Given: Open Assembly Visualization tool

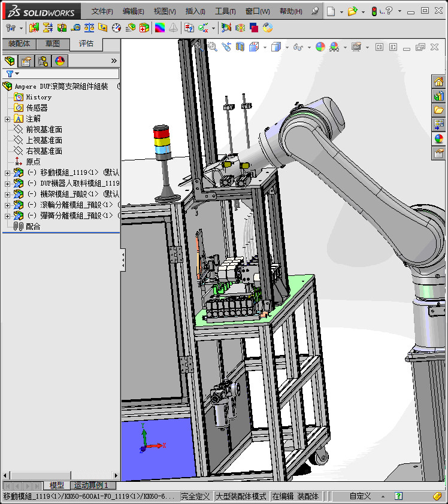Looking at the screenshot, I should 130,28.
